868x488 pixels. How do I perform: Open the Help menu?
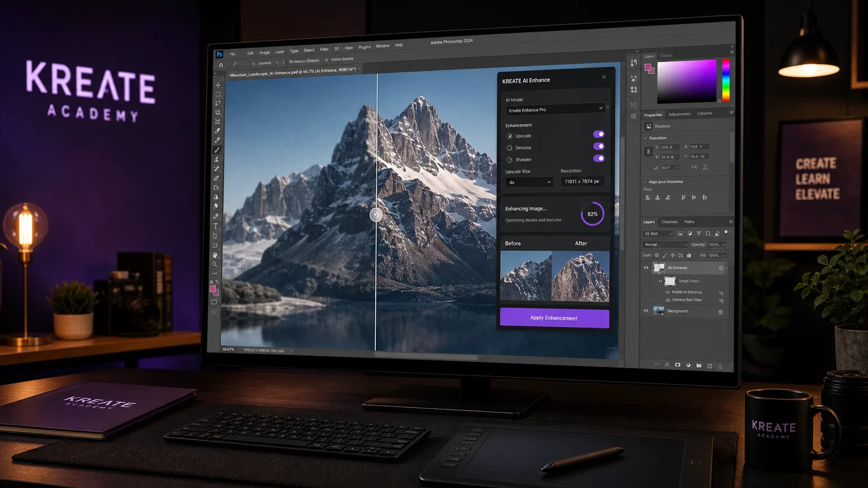click(x=399, y=45)
